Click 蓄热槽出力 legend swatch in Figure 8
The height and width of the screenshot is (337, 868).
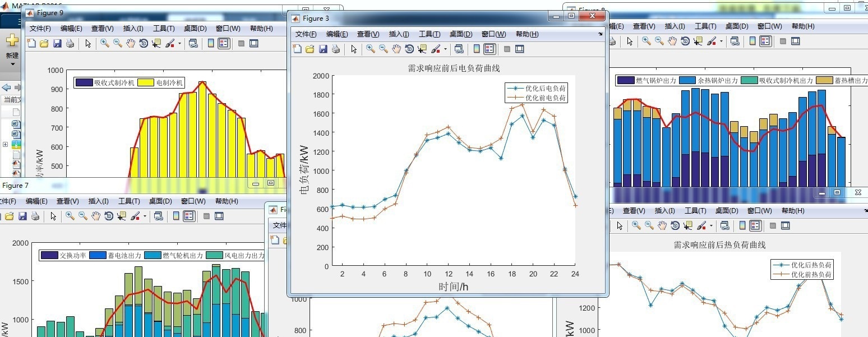[824, 80]
